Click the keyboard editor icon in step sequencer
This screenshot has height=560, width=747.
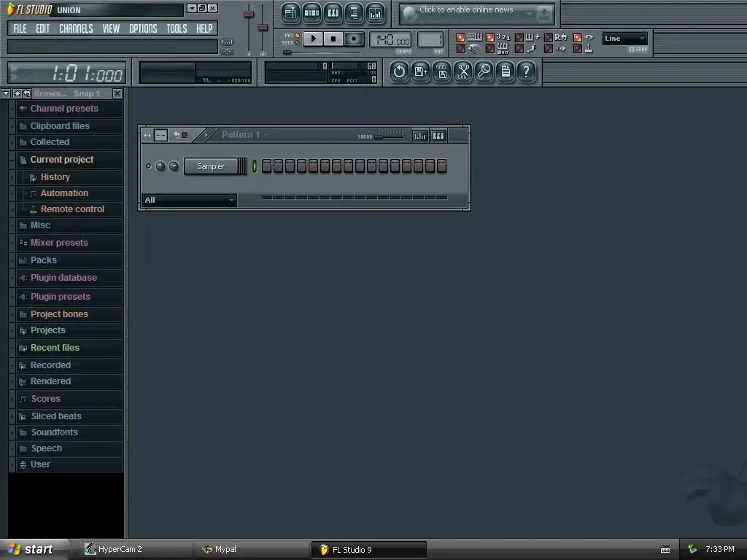[x=438, y=136]
